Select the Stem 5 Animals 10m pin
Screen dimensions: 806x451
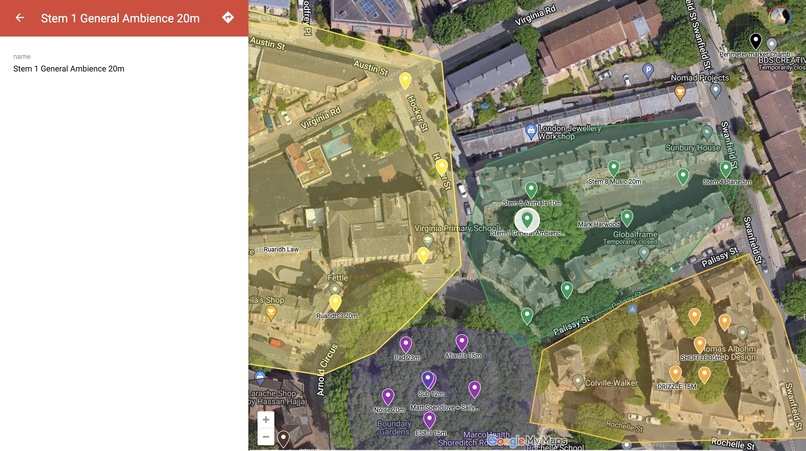click(531, 190)
